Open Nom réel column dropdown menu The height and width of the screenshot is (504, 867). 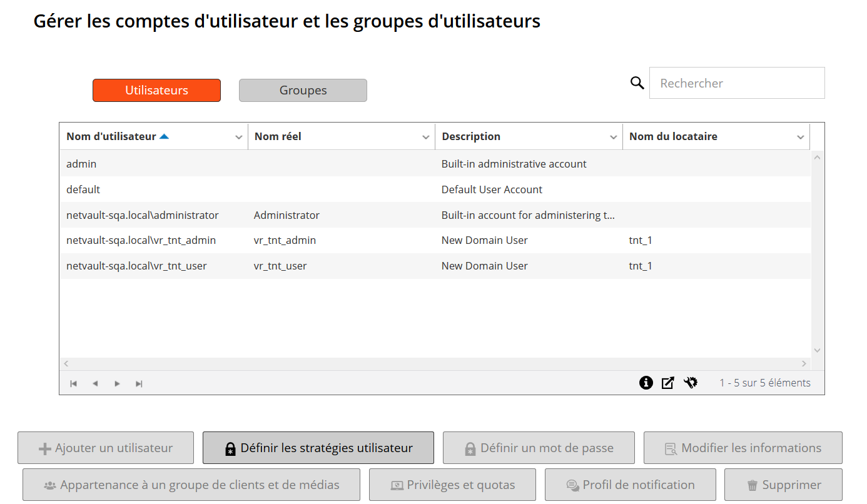tap(425, 137)
